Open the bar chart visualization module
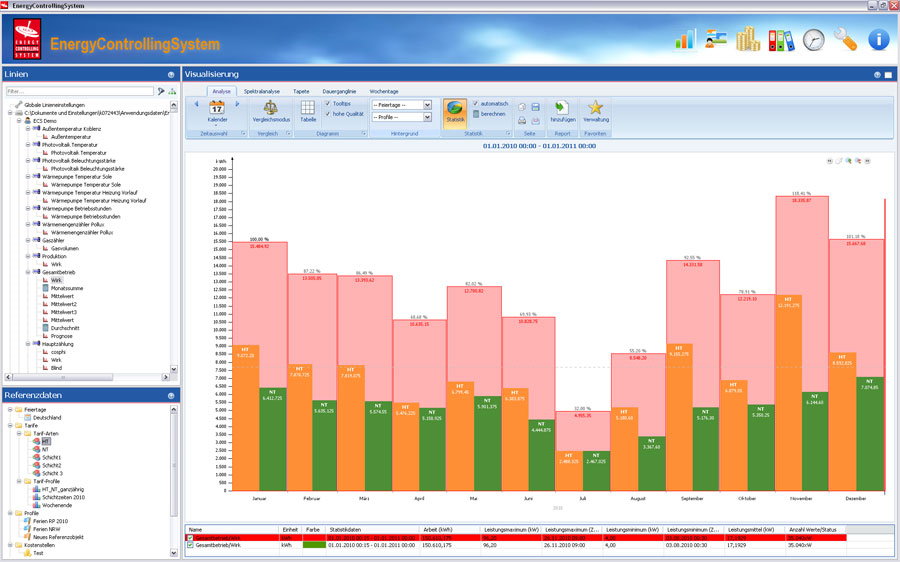This screenshot has width=900, height=562. (686, 39)
